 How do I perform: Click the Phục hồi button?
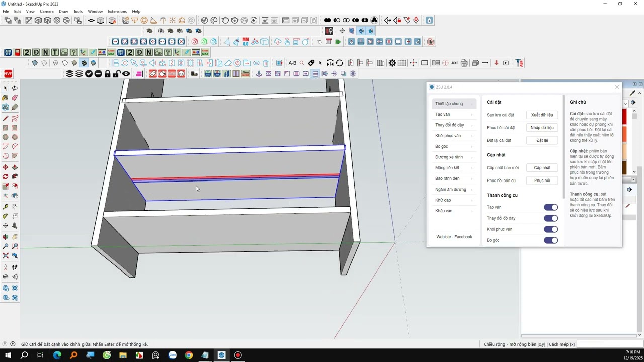click(x=542, y=180)
